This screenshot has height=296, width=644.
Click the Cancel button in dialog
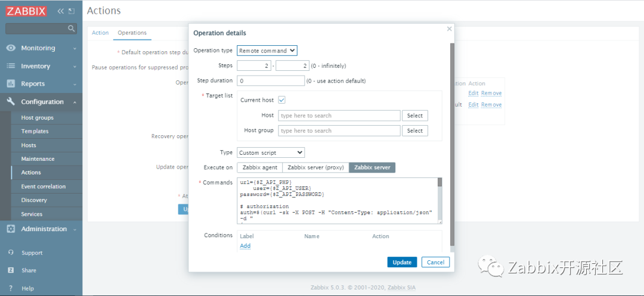coord(436,263)
